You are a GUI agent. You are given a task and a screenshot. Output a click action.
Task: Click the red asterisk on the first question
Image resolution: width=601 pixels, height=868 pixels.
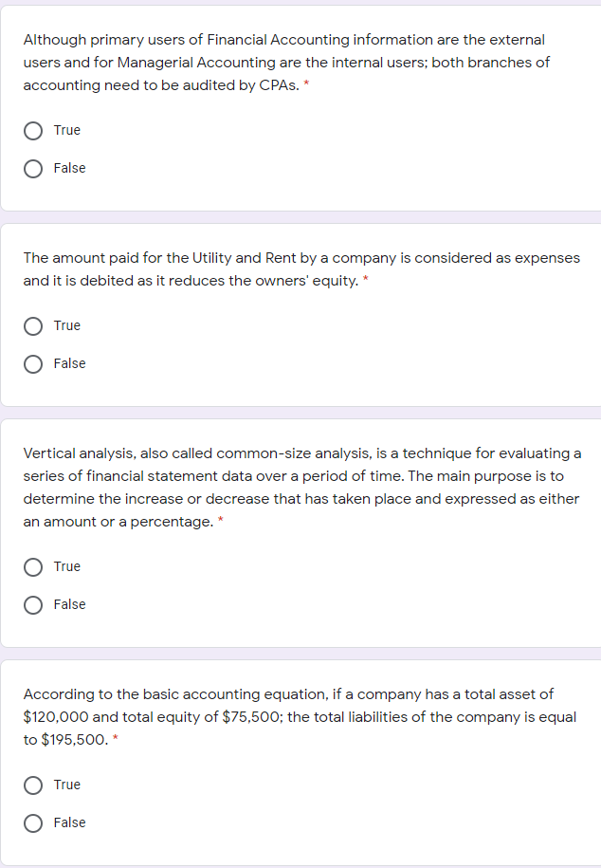(x=304, y=84)
